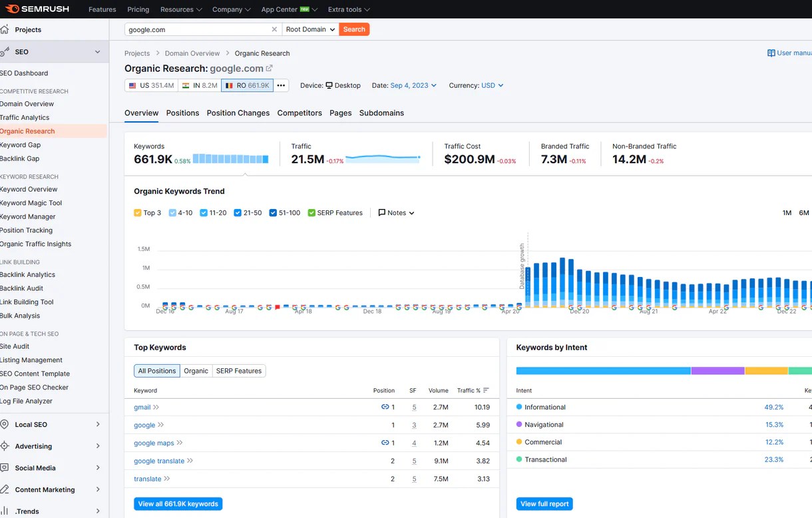Open google.com external link icon
812x518 pixels.
coord(270,68)
